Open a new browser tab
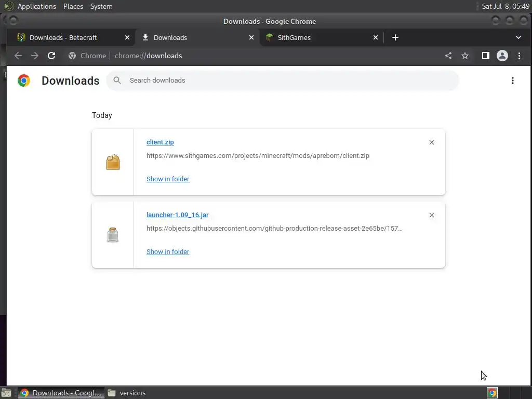 pos(395,37)
